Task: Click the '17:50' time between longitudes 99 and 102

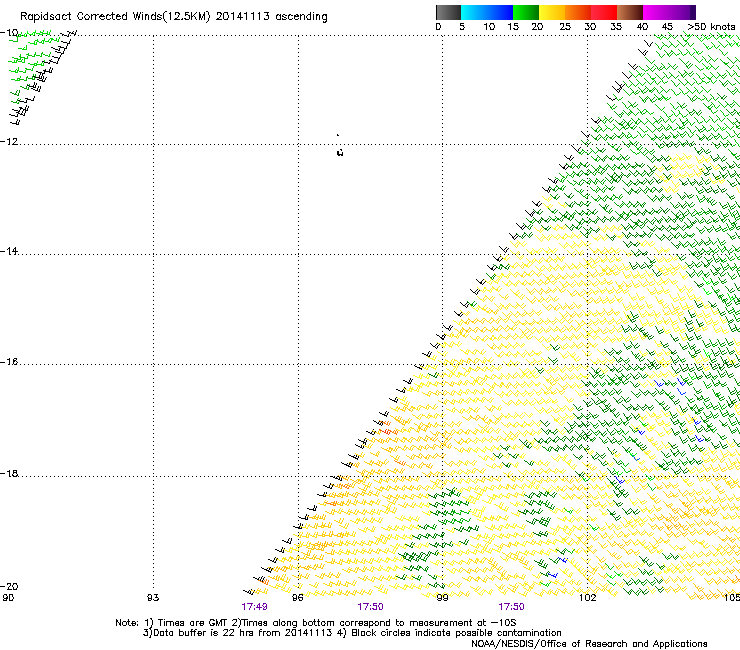Action: (x=511, y=607)
